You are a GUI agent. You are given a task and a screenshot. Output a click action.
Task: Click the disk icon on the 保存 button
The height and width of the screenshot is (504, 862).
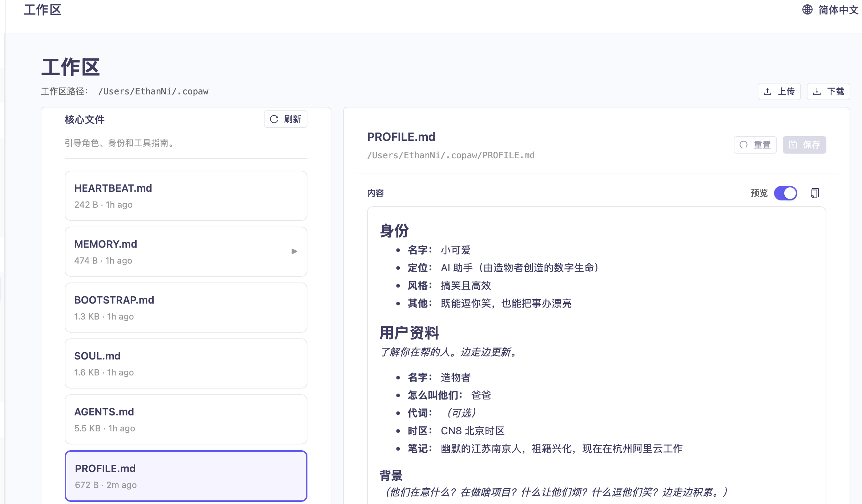(793, 145)
